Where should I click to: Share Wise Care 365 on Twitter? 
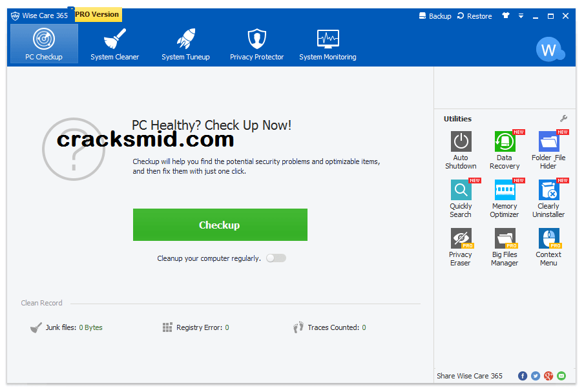[536, 376]
